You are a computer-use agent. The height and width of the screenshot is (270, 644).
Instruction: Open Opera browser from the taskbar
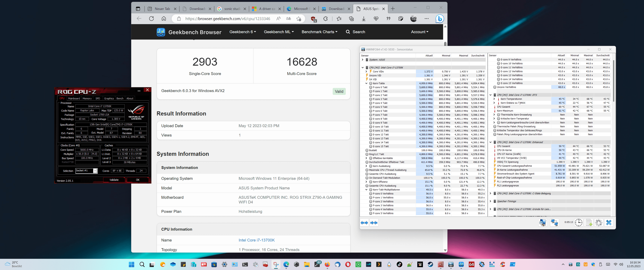[x=348, y=265]
